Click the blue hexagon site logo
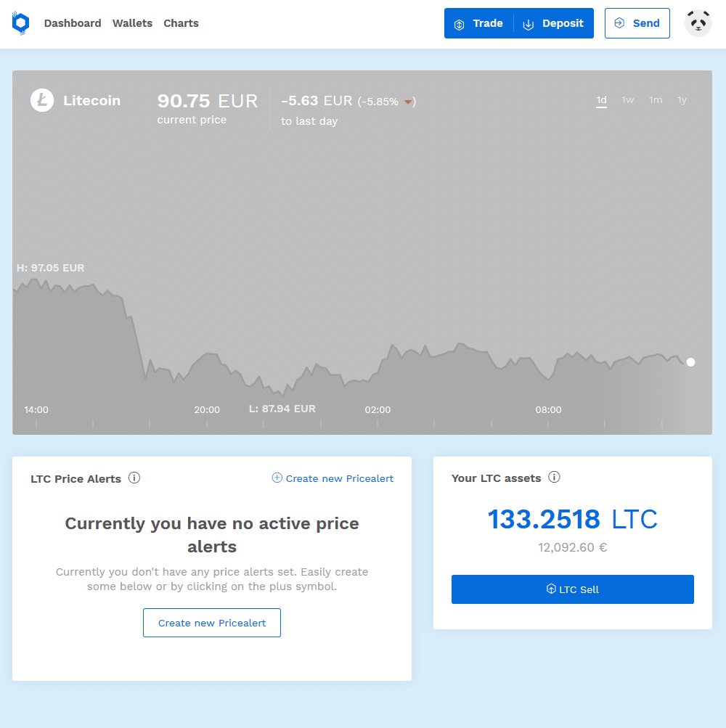Viewport: 726px width, 728px height. [21, 23]
